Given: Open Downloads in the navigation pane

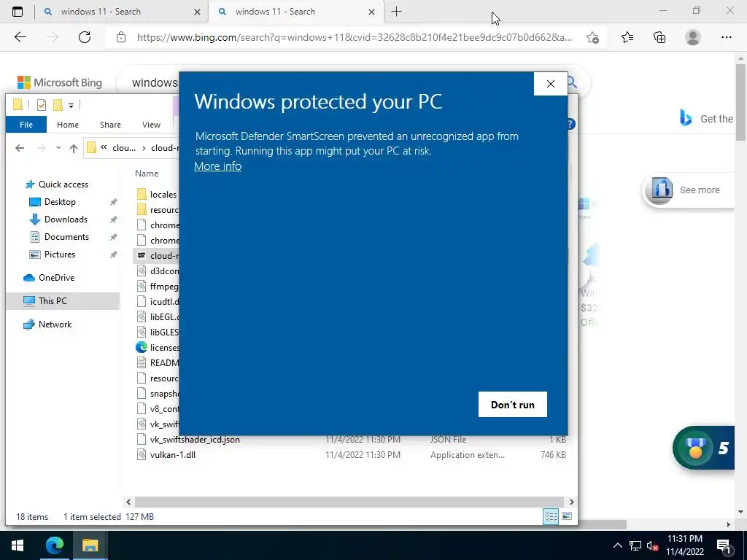Looking at the screenshot, I should [66, 219].
